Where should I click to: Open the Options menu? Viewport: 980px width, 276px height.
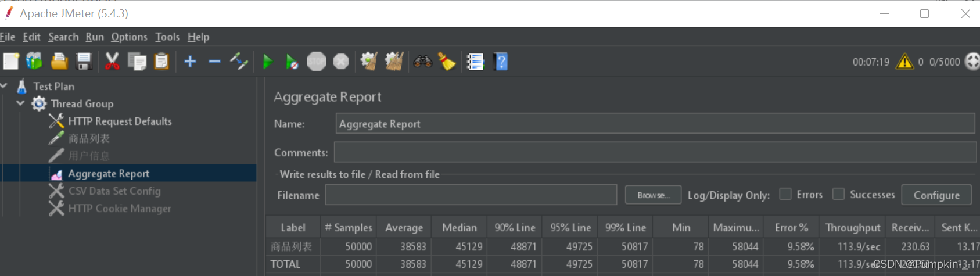point(129,37)
